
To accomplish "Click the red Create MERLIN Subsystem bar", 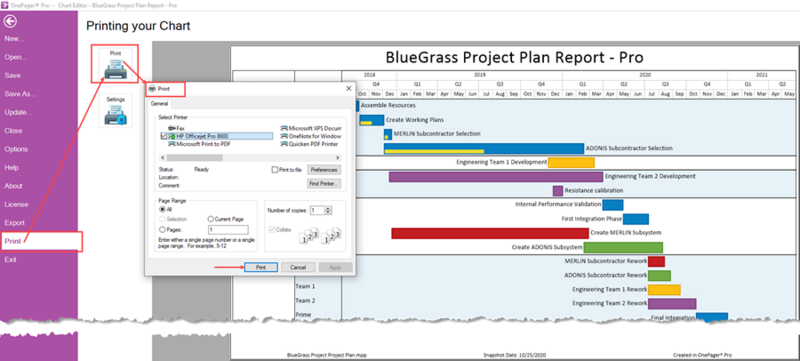I will [x=490, y=233].
